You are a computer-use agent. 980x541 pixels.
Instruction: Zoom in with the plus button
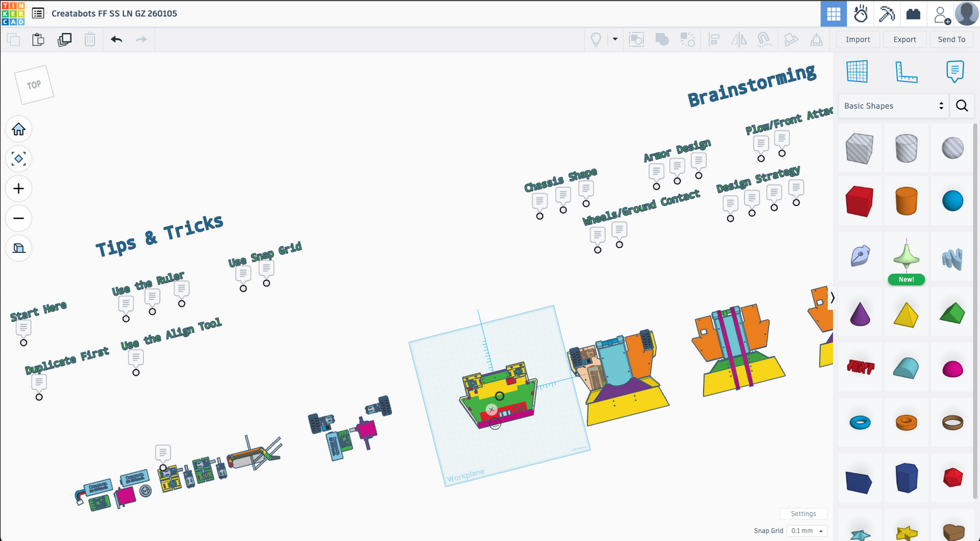18,188
